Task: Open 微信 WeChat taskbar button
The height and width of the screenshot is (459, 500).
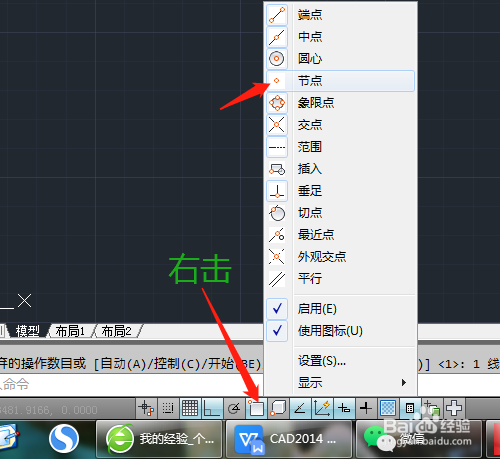Action: click(x=418, y=439)
